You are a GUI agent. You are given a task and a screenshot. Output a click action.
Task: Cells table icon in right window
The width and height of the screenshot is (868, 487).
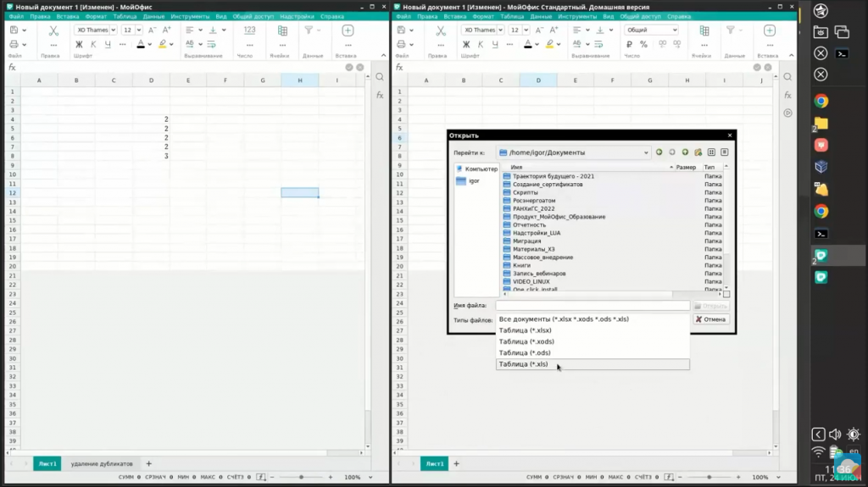coord(704,30)
